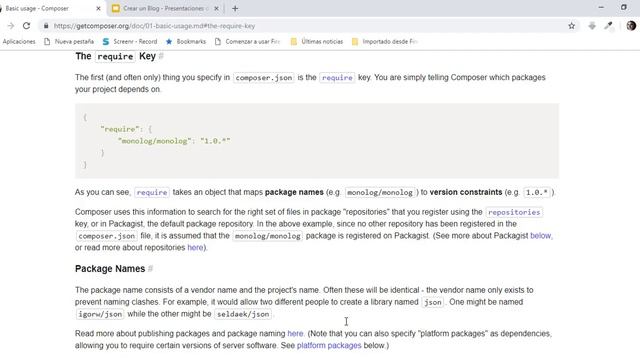Image resolution: width=640 pixels, height=360 pixels.
Task: Close the Basic usage - Composer tab
Action: pyautogui.click(x=98, y=8)
